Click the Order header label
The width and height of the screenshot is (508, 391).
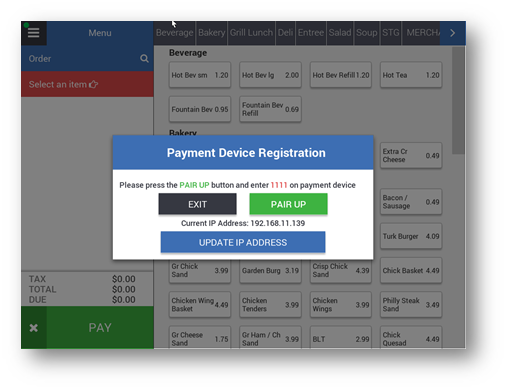tap(40, 59)
